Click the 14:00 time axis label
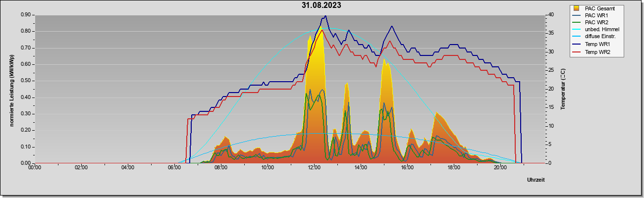The width and height of the screenshot is (644, 198). pos(361,168)
